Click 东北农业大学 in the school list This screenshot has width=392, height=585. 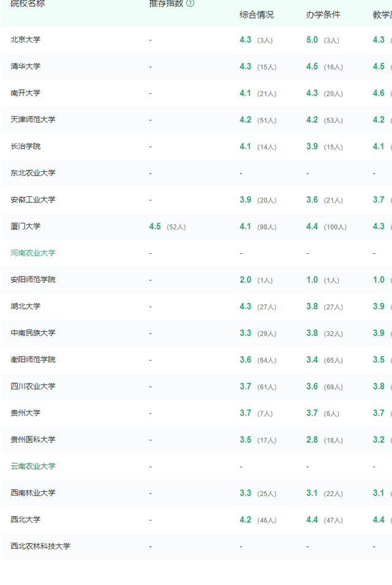point(33,173)
